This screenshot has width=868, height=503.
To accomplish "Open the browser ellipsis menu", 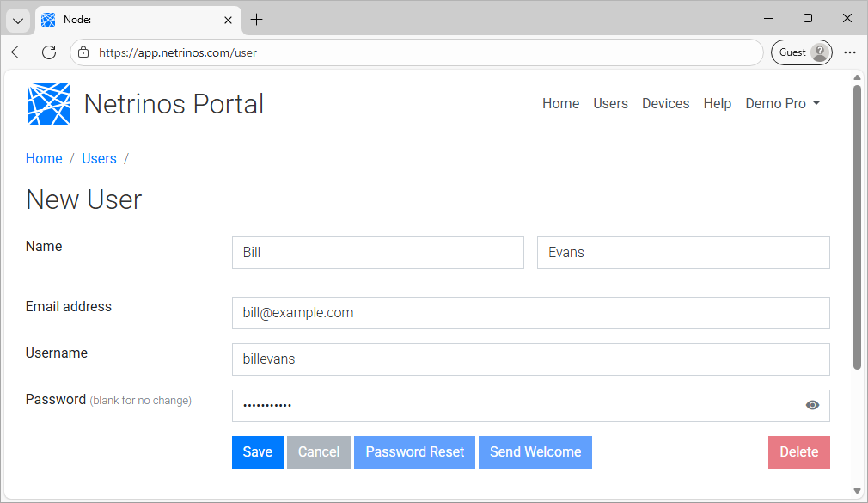I will point(850,52).
